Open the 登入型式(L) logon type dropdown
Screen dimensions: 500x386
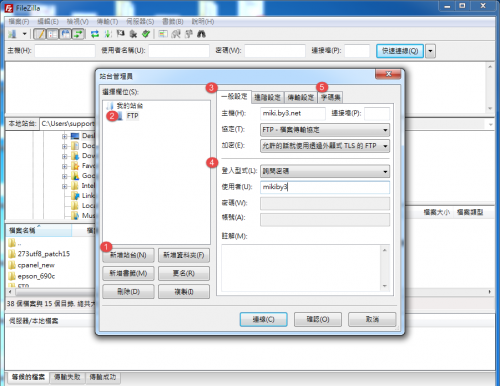click(325, 171)
